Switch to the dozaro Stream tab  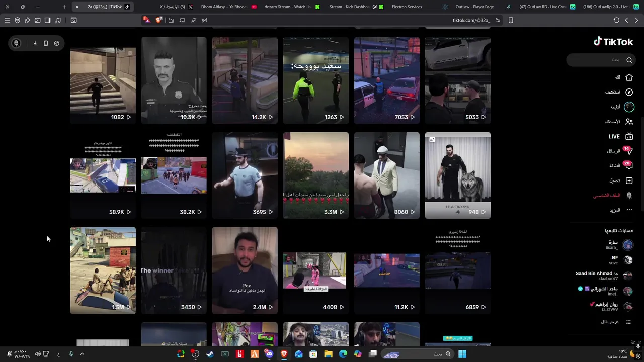pos(292,7)
